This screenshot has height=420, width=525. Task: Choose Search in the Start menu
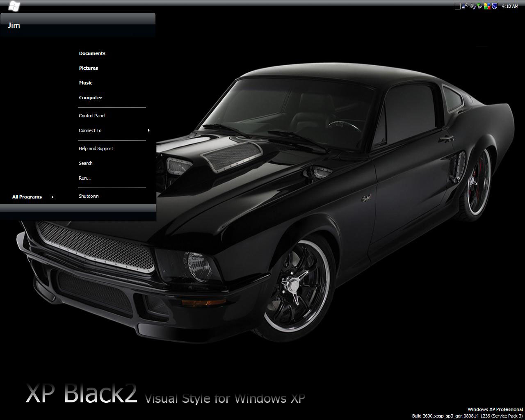click(x=86, y=163)
